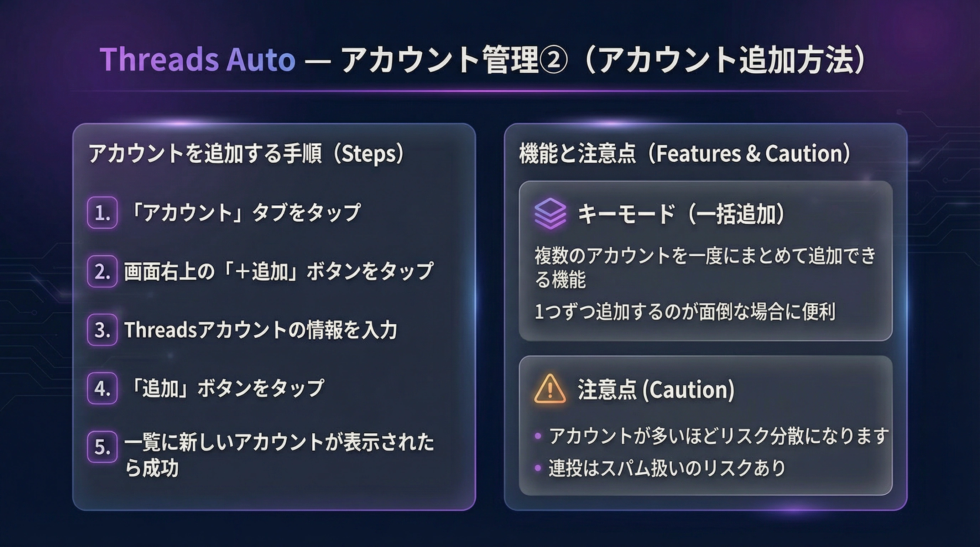Click the purple stacked layers icon
This screenshot has width=980, height=547.
pos(550,213)
